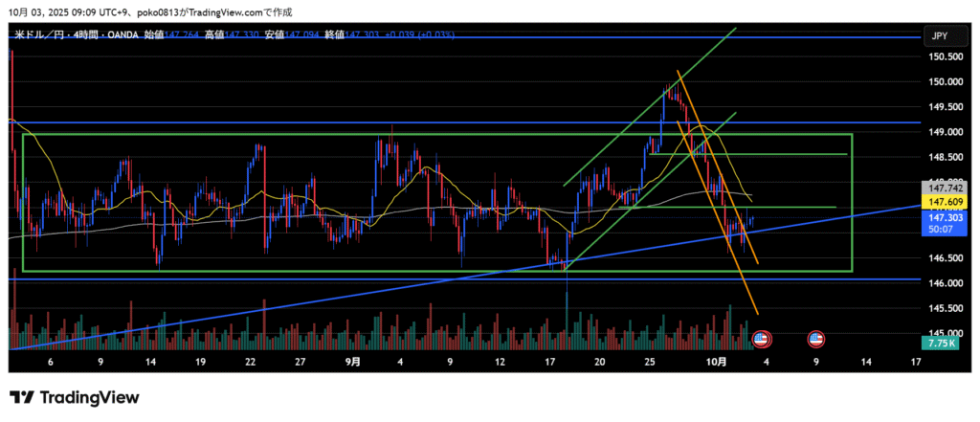Click the TradingView logo at bottom left
This screenshot has width=980, height=422.
75,397
